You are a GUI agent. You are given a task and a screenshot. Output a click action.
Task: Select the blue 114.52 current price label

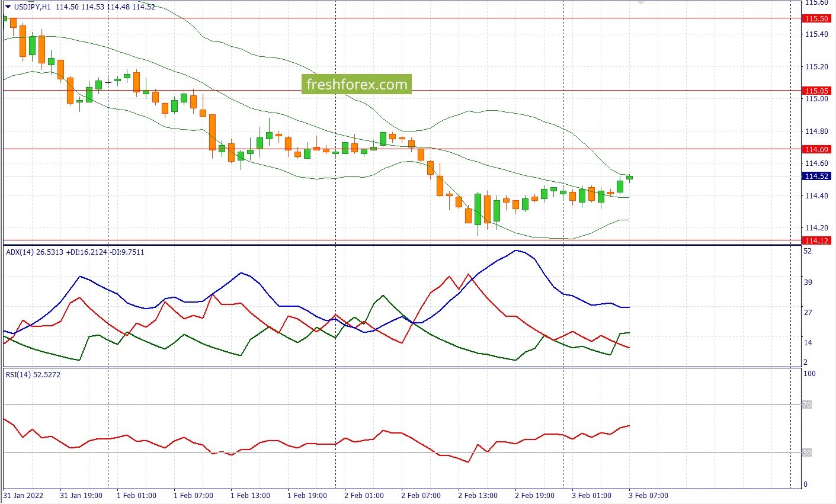pos(816,176)
